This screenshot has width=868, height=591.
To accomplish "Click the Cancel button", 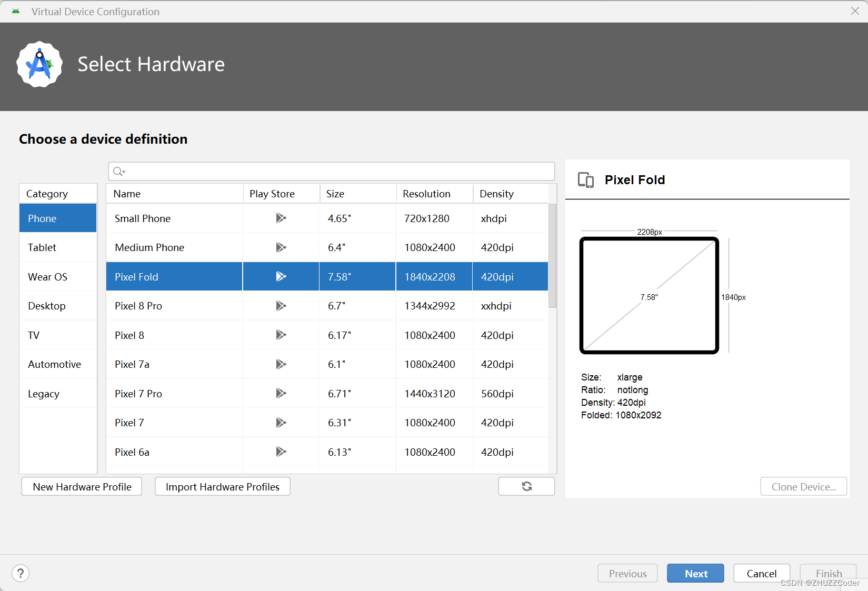I will coord(762,574).
